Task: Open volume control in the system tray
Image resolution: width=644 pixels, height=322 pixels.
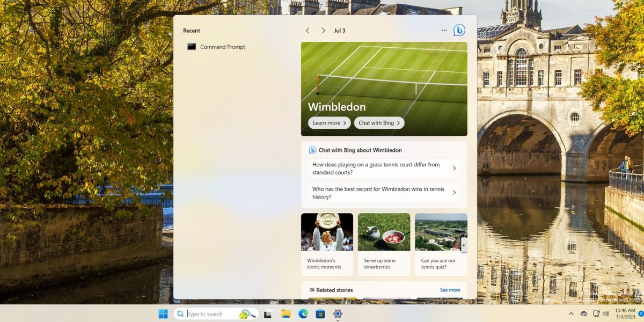Action: pyautogui.click(x=606, y=313)
